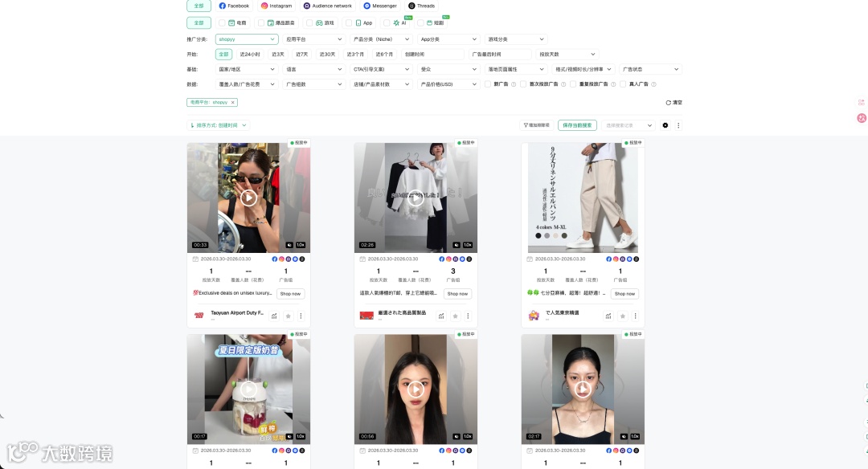Open analytics icon on で人気東京精選 card

[x=608, y=316]
